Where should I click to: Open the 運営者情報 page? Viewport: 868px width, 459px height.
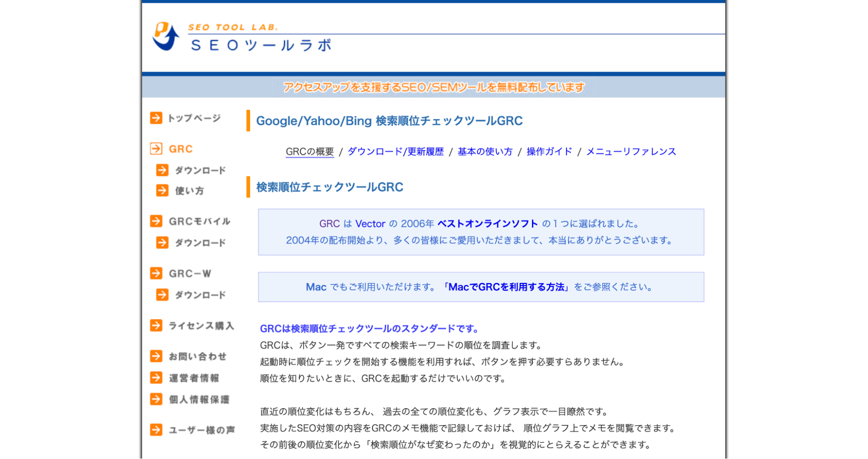(x=194, y=378)
